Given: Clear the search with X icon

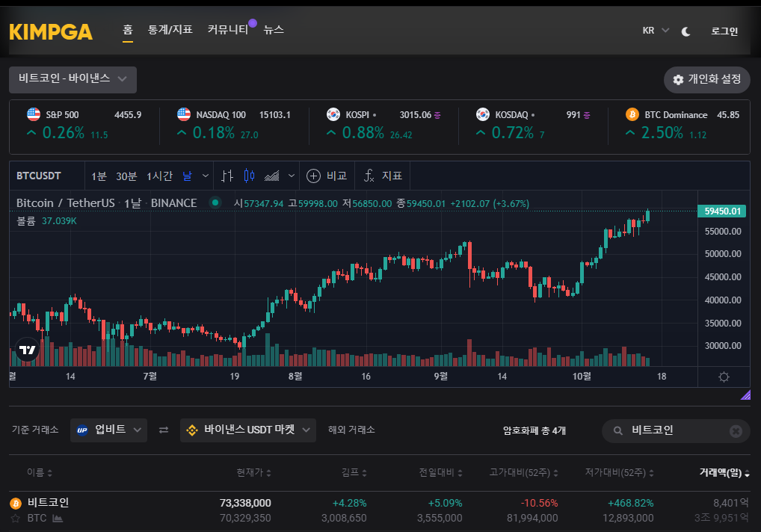Looking at the screenshot, I should coord(736,430).
